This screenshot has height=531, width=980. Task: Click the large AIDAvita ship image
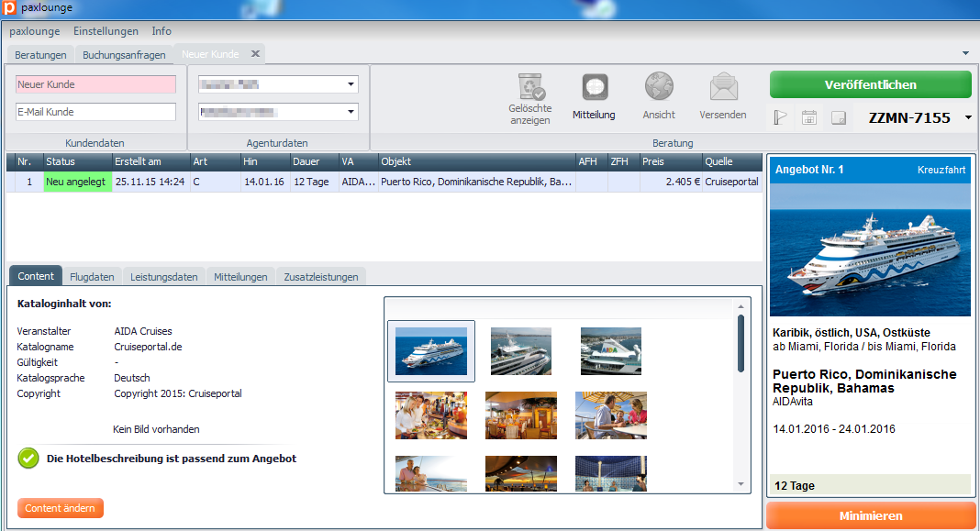(871, 249)
